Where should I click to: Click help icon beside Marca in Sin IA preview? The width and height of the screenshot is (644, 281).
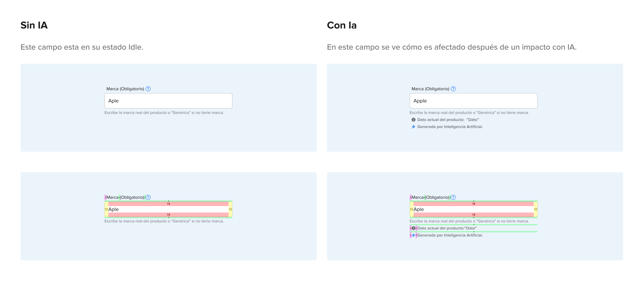148,89
